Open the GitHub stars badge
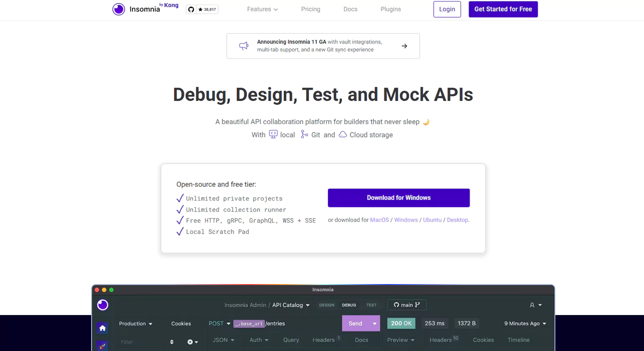644x351 pixels. coord(202,9)
